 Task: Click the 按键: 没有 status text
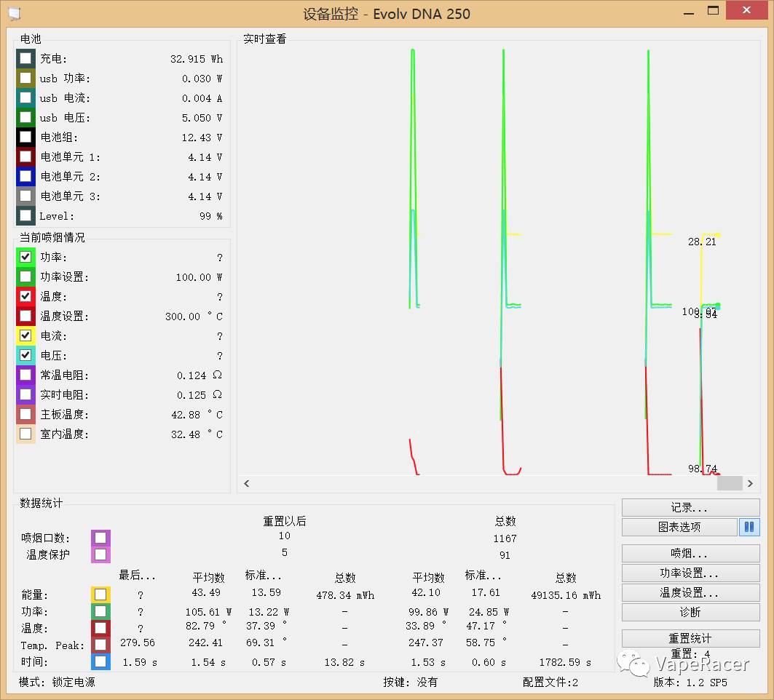(x=410, y=683)
